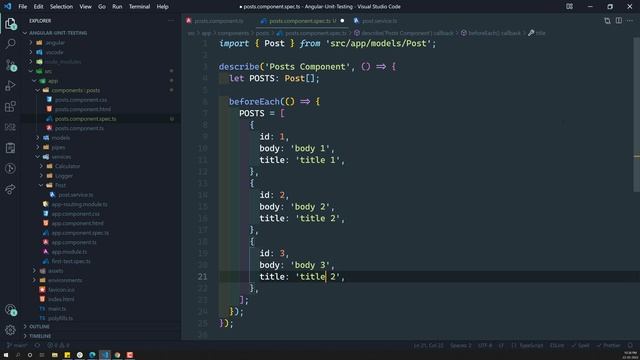This screenshot has width=640, height=360.
Task: Open File Explorer from the taskbar
Action: tap(55, 355)
